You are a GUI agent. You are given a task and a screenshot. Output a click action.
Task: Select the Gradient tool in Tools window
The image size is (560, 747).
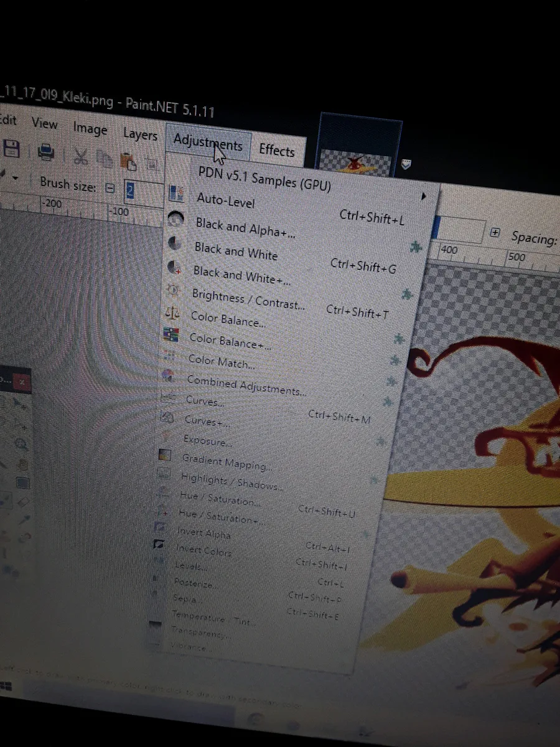click(22, 482)
